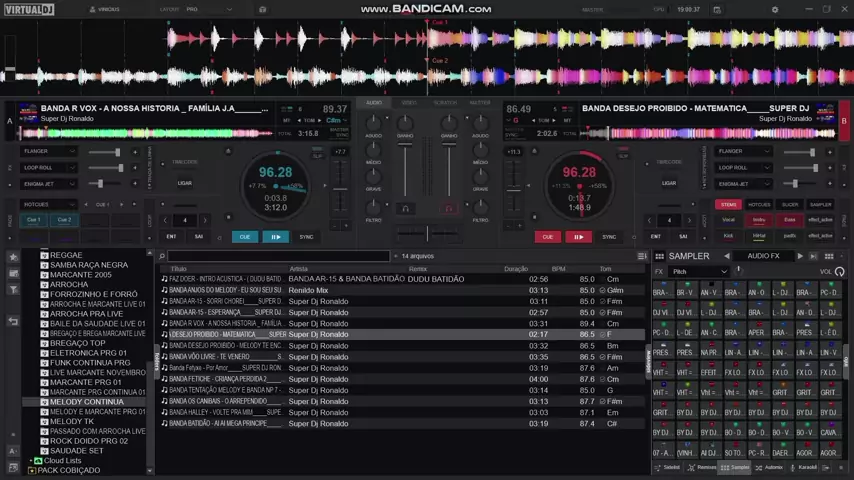Click the browser options icon beside search field
This screenshot has width=854, height=480.
pos(642,256)
